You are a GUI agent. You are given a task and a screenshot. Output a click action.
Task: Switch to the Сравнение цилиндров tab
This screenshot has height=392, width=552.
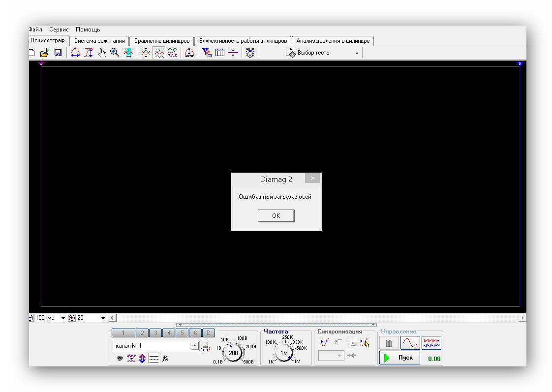pyautogui.click(x=161, y=41)
